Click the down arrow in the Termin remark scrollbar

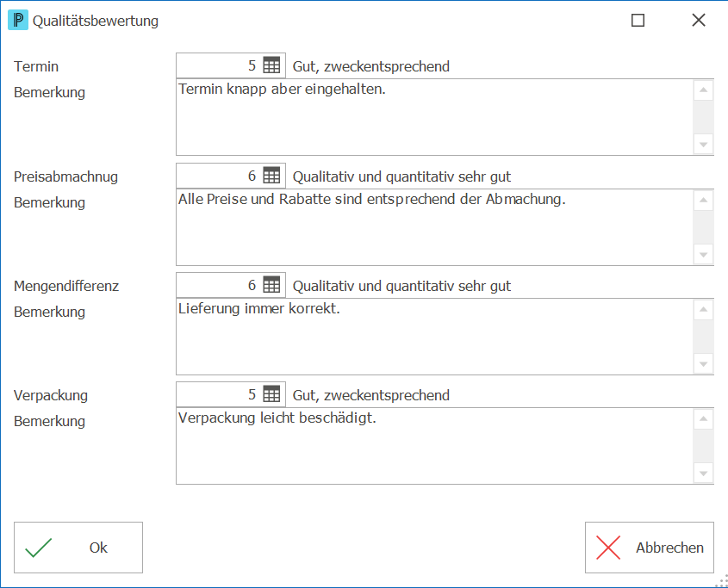click(703, 145)
